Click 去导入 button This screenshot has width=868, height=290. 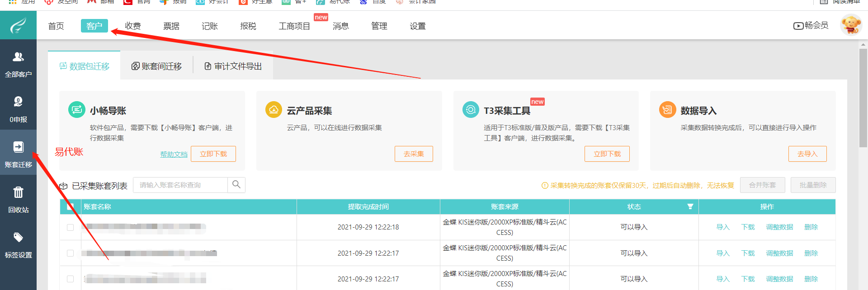[x=807, y=154]
